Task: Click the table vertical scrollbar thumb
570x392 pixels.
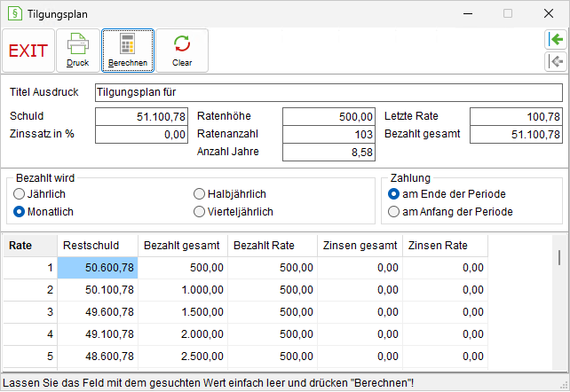Action: (x=559, y=257)
